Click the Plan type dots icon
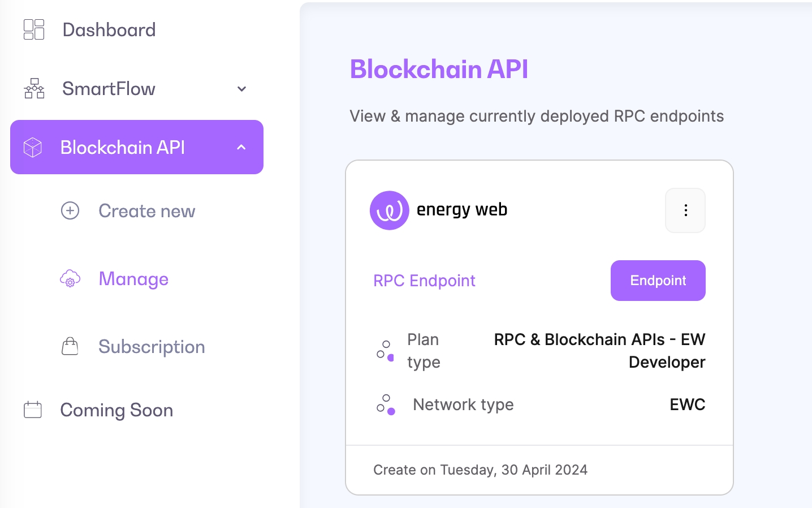 pyautogui.click(x=385, y=351)
